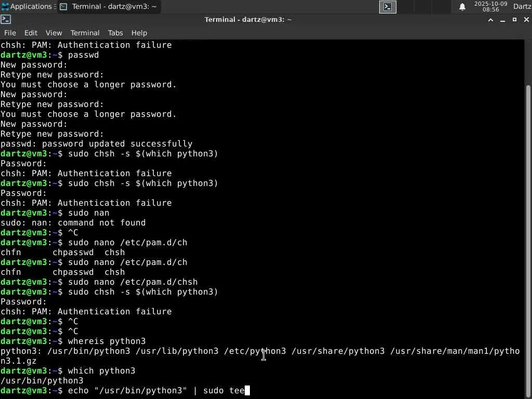Open the Edit menu
This screenshot has width=532, height=399.
click(x=31, y=33)
